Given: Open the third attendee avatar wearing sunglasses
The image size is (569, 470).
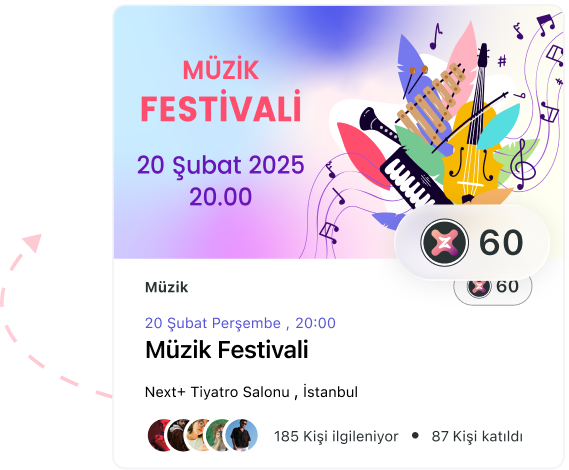Looking at the screenshot, I should point(197,435).
